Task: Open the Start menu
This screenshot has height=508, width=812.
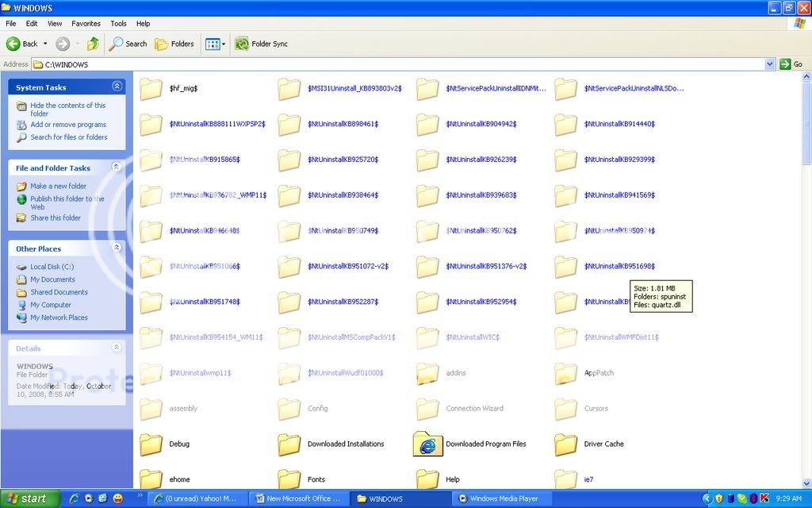Action: [x=30, y=498]
